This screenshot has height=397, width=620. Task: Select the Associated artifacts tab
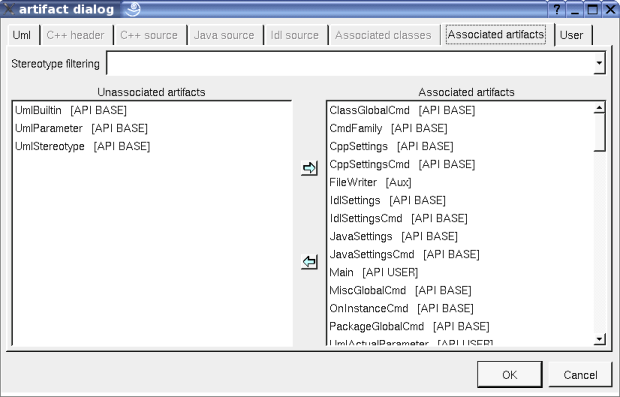tap(496, 34)
